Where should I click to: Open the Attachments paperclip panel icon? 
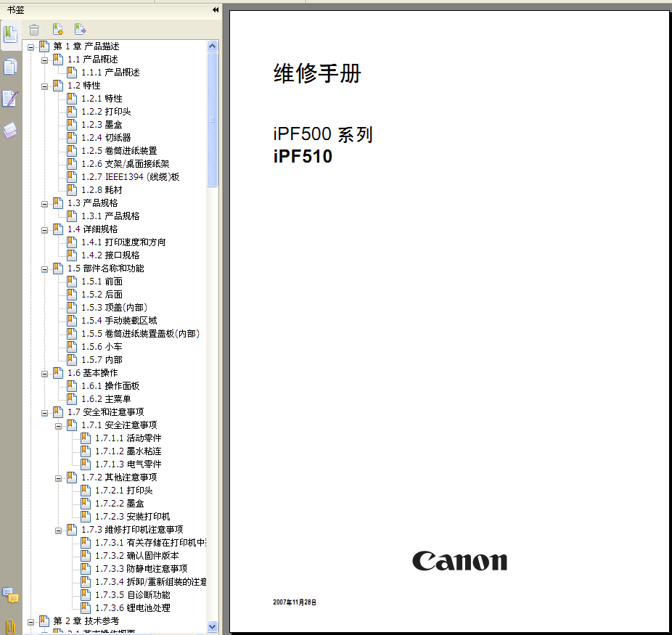tap(10, 626)
